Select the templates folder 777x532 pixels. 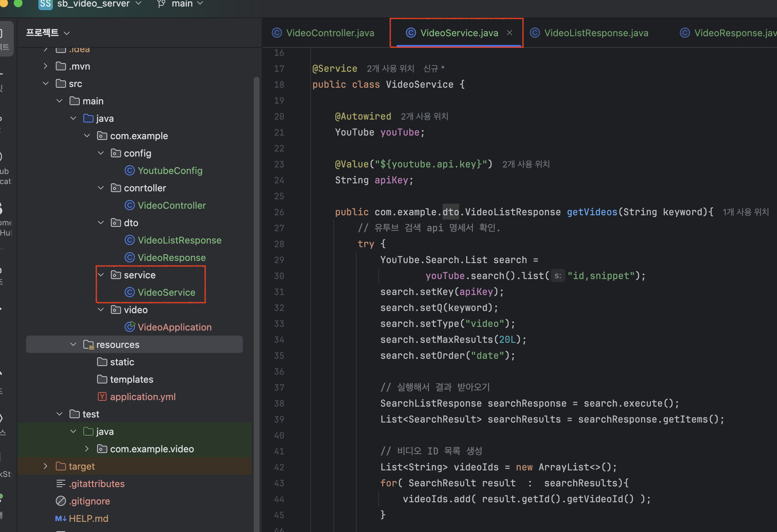pyautogui.click(x=132, y=379)
